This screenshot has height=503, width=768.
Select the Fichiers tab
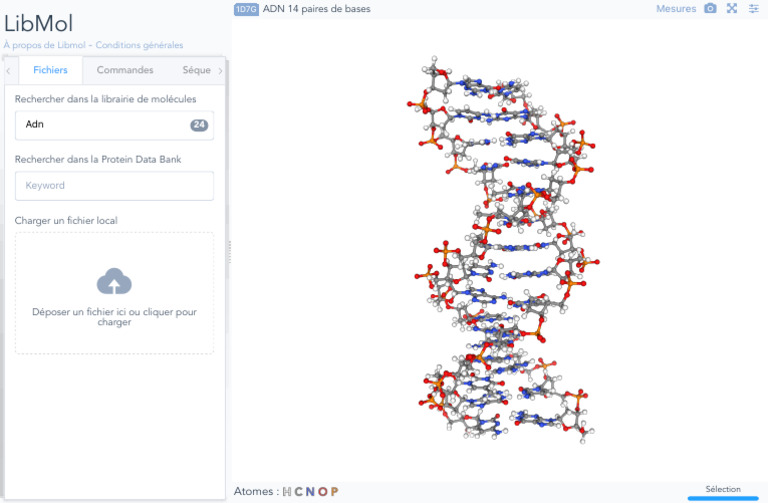[x=50, y=71]
